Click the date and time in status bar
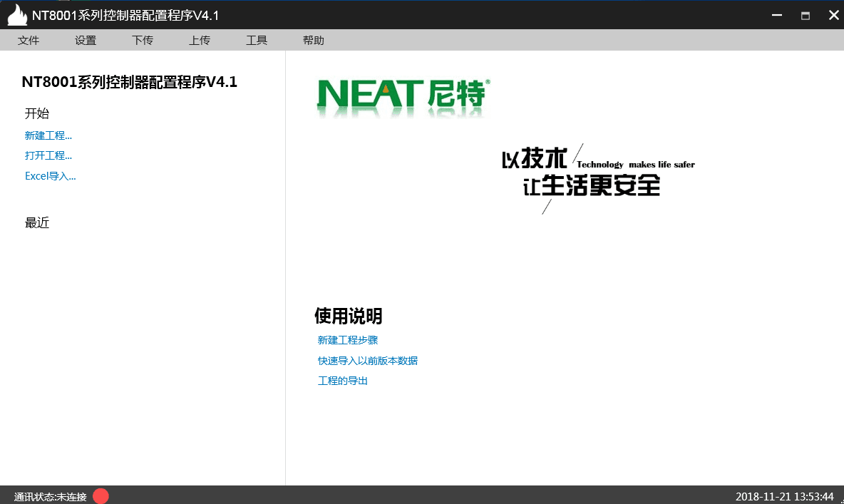 (784, 496)
